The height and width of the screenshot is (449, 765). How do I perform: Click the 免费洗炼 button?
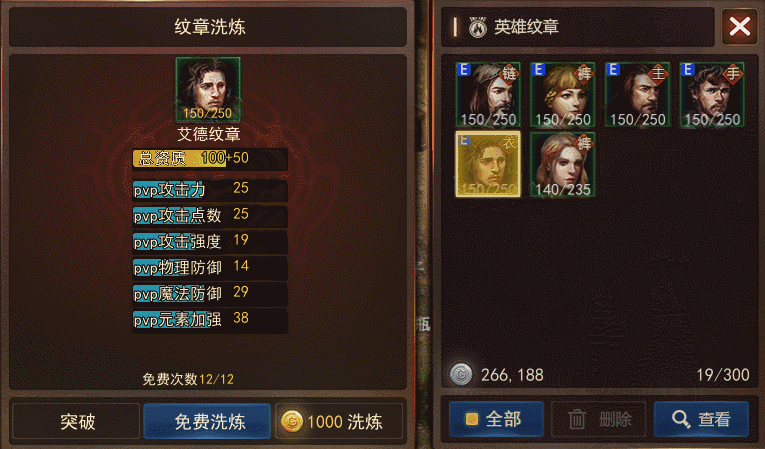(x=207, y=421)
